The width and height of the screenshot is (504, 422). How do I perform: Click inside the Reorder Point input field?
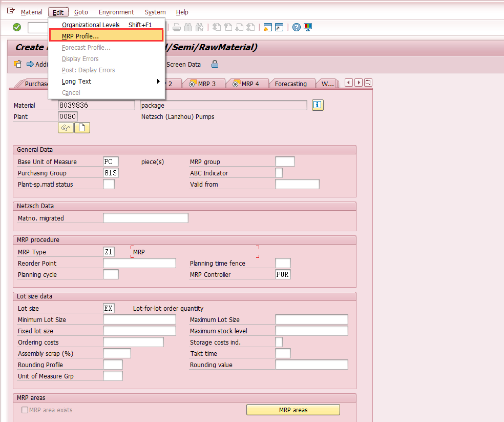(x=138, y=263)
